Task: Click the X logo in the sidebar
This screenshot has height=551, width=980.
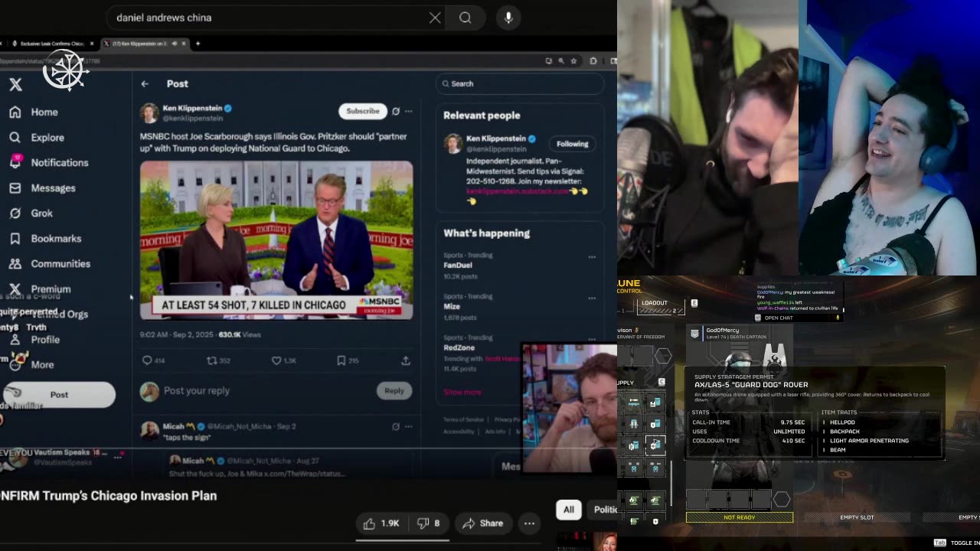Action: click(x=15, y=85)
